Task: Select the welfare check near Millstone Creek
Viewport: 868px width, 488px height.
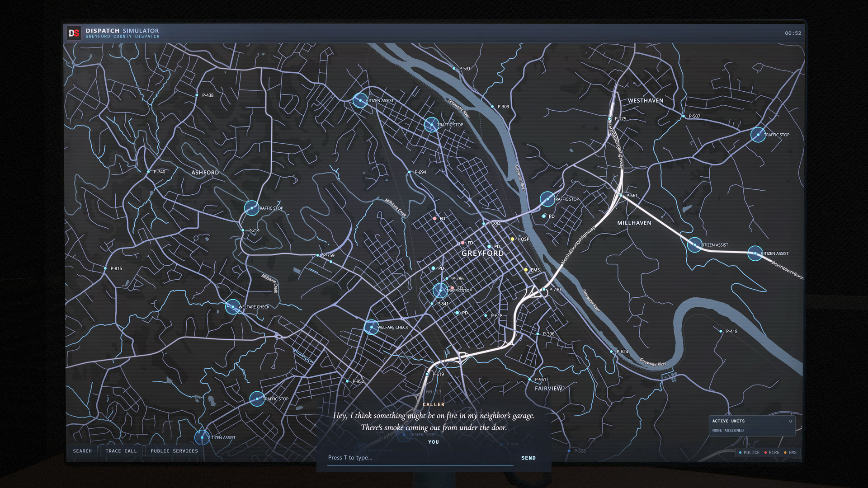Action: coord(233,307)
